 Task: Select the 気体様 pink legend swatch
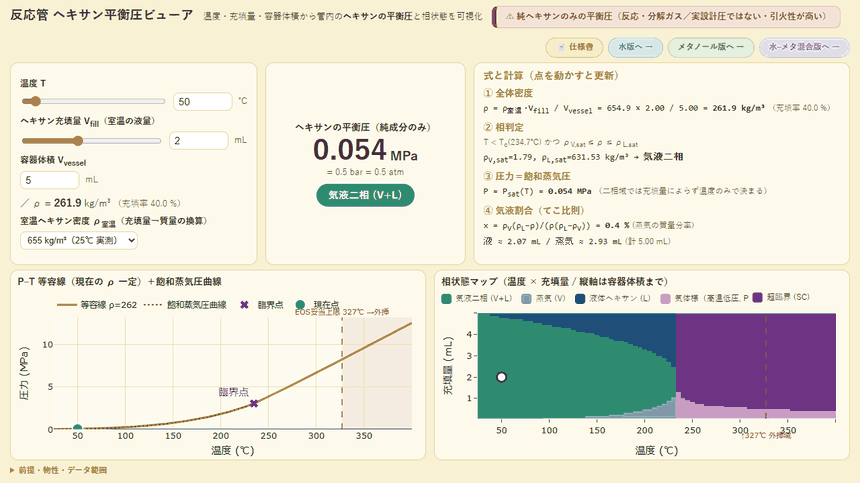665,298
